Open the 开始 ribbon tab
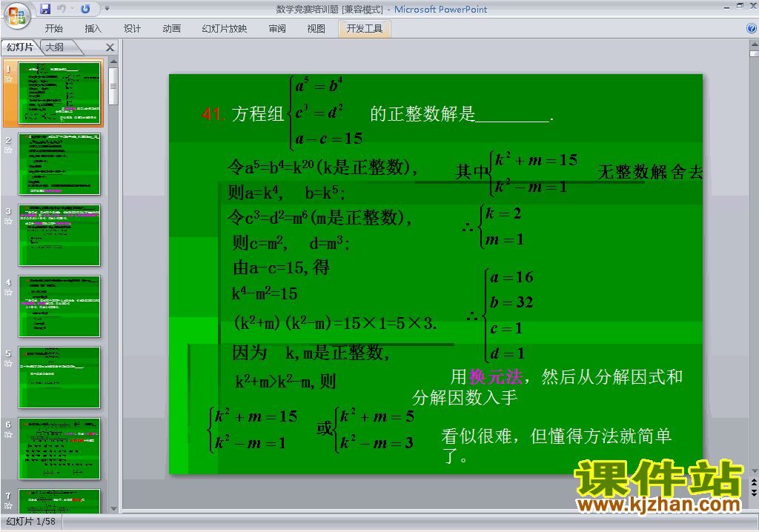Viewport: 759px width, 532px height. click(x=53, y=29)
